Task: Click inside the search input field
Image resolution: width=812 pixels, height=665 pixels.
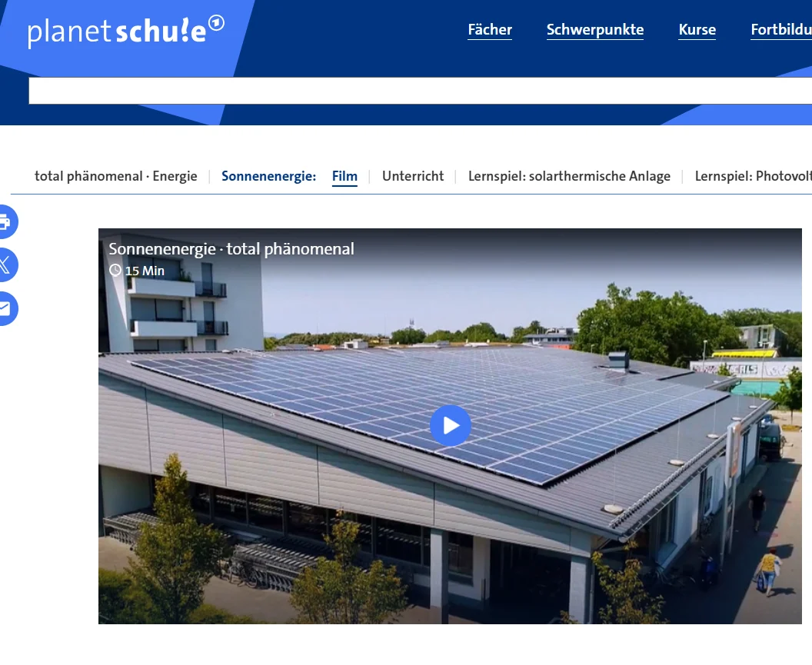Action: (420, 91)
